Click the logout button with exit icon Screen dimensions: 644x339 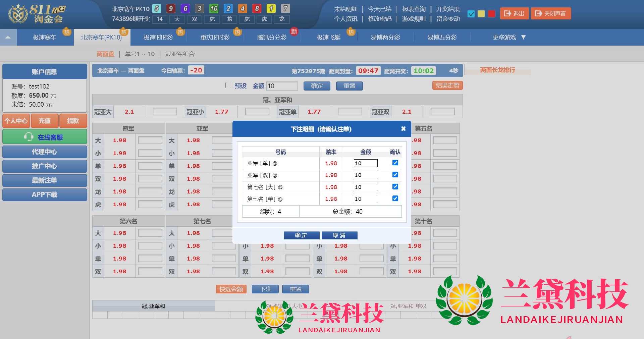(x=514, y=13)
